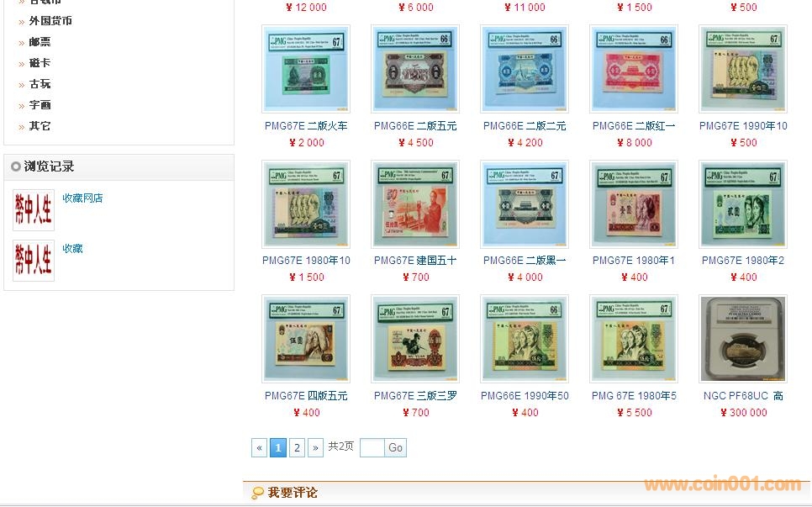Open the 古玩 category
Screen dimensions: 812x507
point(40,84)
